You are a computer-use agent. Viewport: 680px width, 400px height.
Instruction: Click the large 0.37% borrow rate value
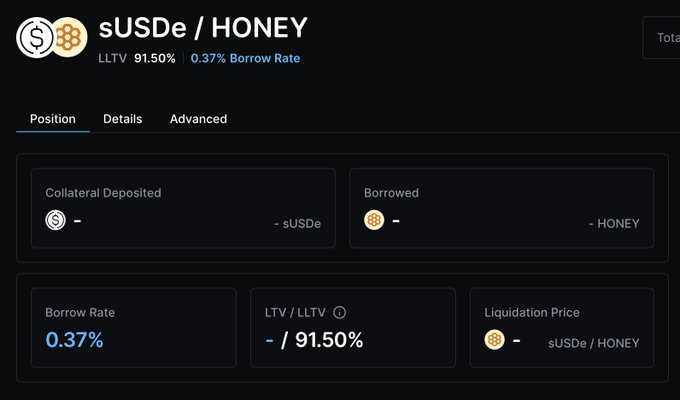74,340
